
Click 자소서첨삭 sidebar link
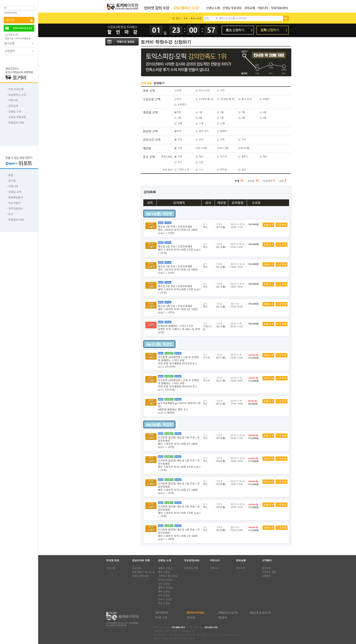tap(14, 203)
